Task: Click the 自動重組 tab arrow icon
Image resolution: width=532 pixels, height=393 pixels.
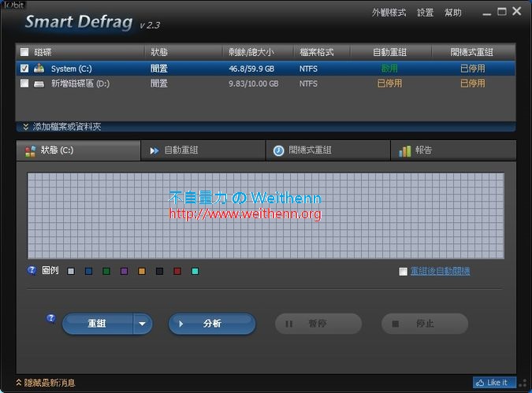Action: (154, 150)
